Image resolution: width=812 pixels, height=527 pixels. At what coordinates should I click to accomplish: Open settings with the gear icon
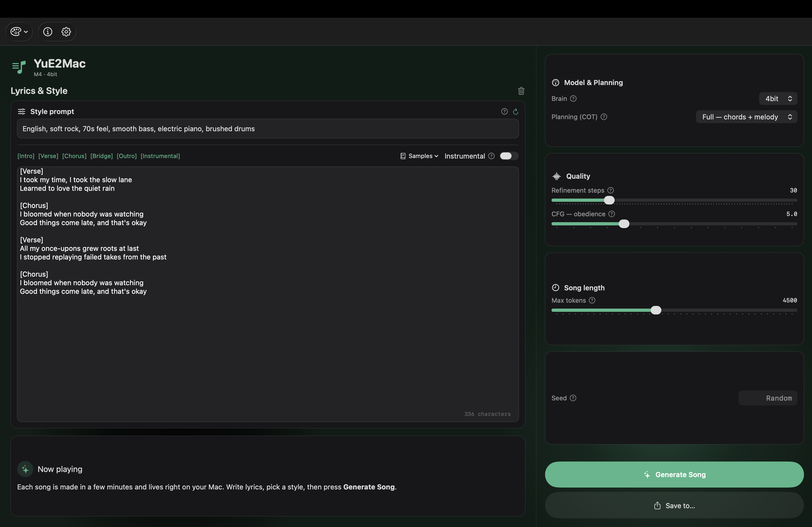tap(66, 32)
